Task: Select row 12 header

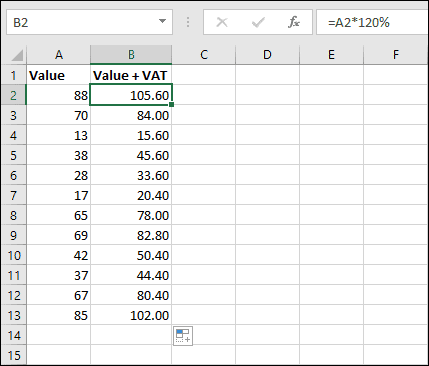Action: pos(14,295)
